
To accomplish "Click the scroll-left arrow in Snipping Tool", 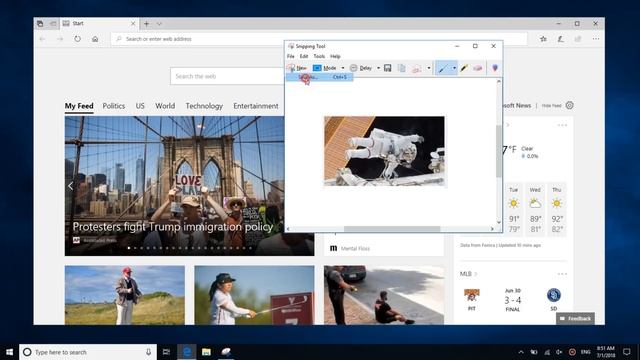I will coord(288,229).
